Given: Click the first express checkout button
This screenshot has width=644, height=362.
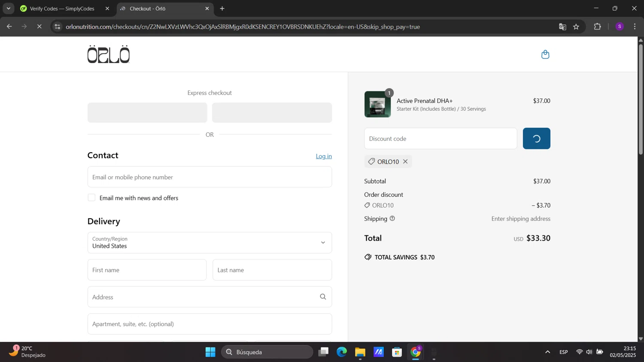Looking at the screenshot, I should click(147, 112).
